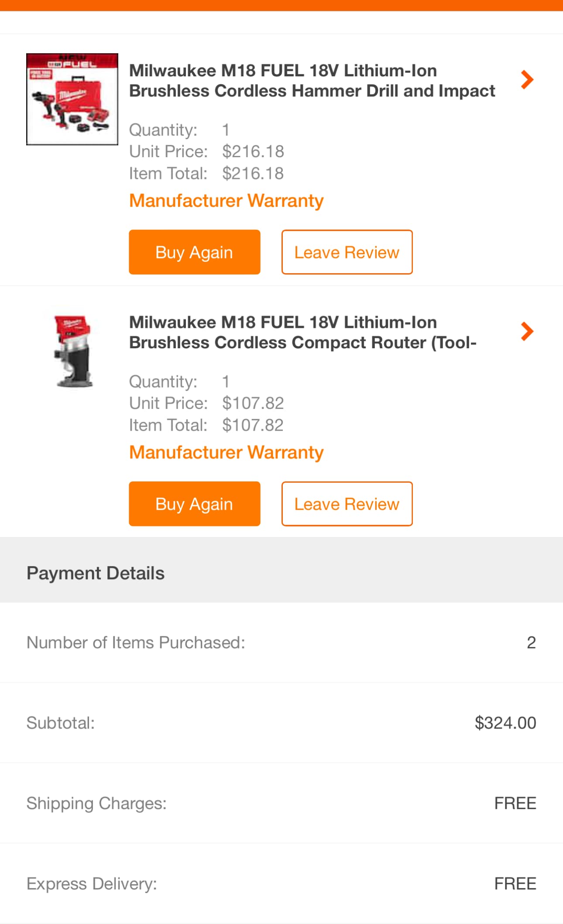This screenshot has width=563, height=924.
Task: Leave Review for the compact router
Action: click(347, 504)
